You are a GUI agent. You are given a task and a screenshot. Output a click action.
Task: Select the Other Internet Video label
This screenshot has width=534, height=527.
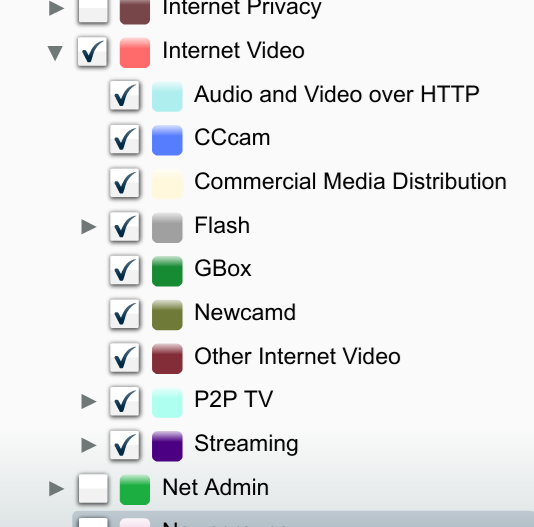(297, 356)
